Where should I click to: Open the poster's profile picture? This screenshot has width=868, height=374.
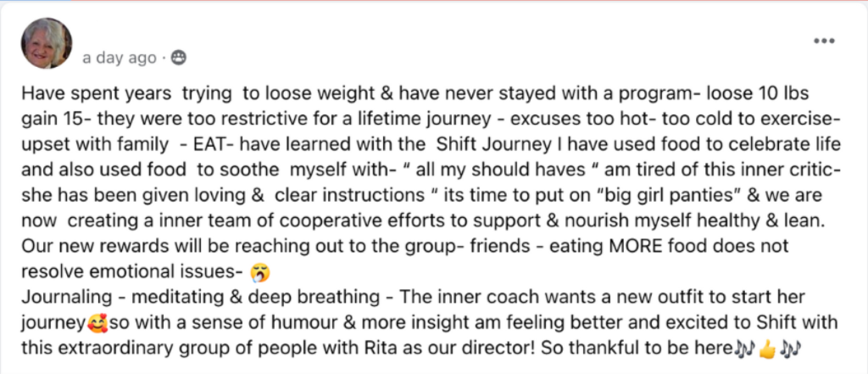coord(46,44)
